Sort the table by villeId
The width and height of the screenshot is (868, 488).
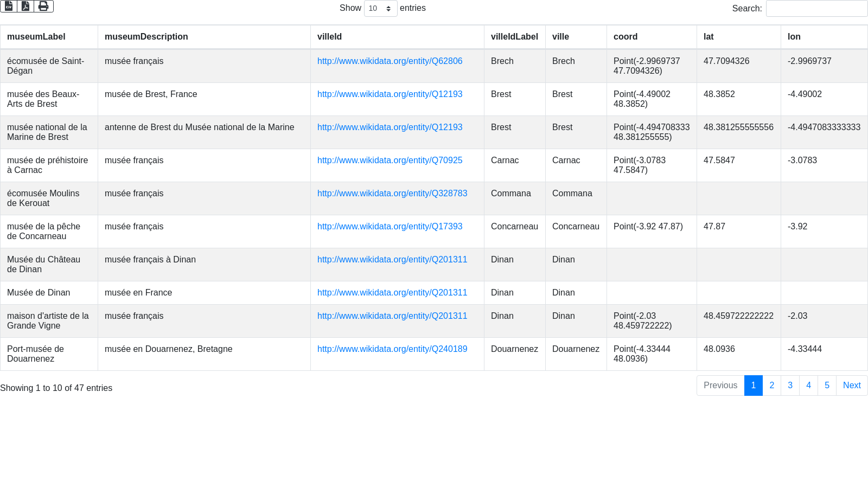[330, 37]
